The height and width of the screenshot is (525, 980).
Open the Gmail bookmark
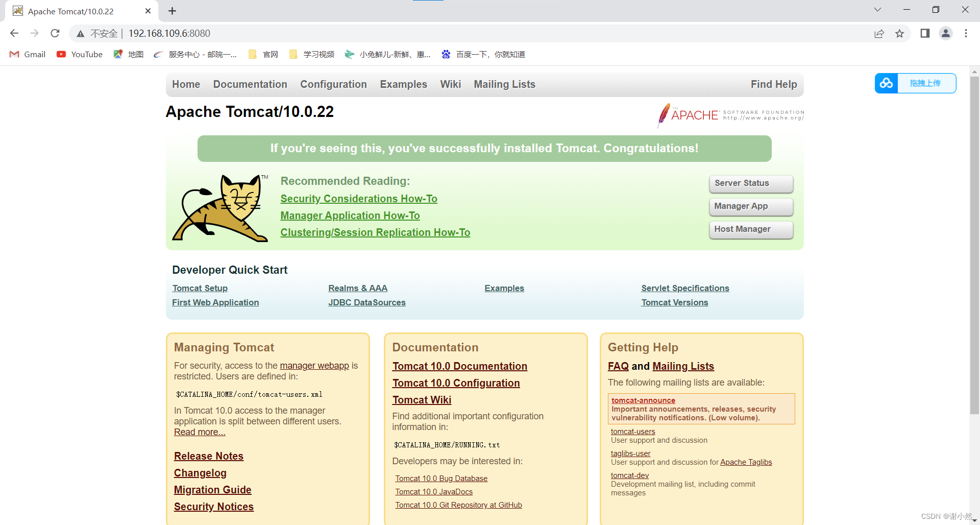pos(28,54)
